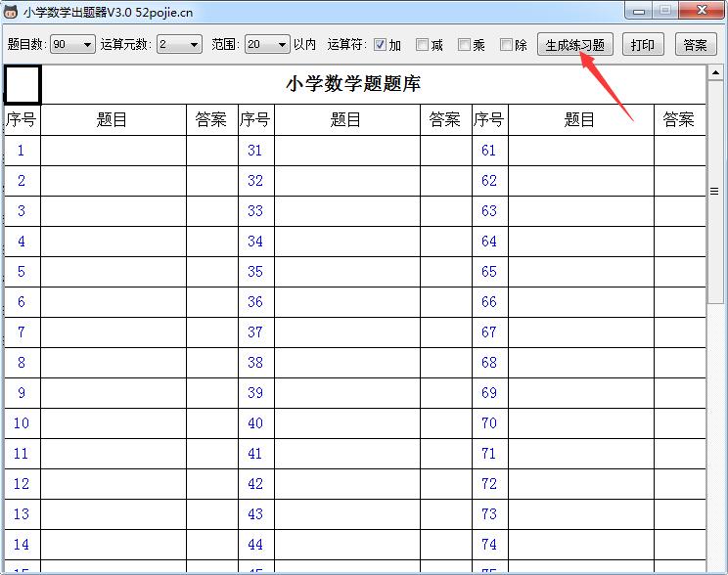Viewport: 728px width, 575px height.
Task: Select row number 2 cell
Action: click(x=23, y=181)
